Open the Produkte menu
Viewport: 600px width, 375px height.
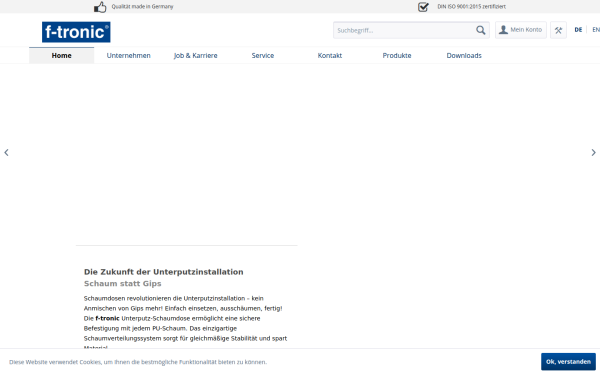coord(397,55)
